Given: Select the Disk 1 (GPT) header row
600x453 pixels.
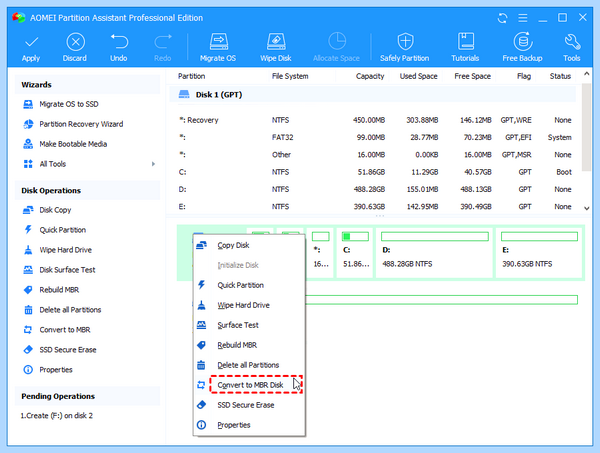Looking at the screenshot, I should pos(372,95).
